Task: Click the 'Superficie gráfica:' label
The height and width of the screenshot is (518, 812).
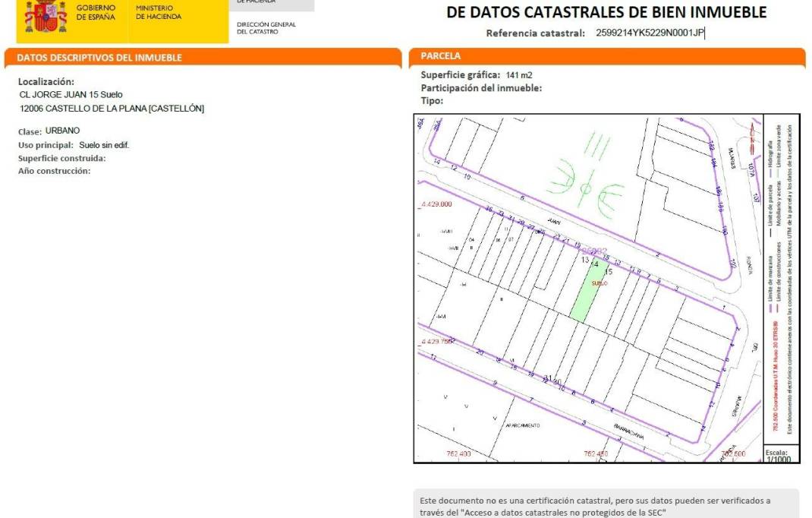Action: point(461,74)
